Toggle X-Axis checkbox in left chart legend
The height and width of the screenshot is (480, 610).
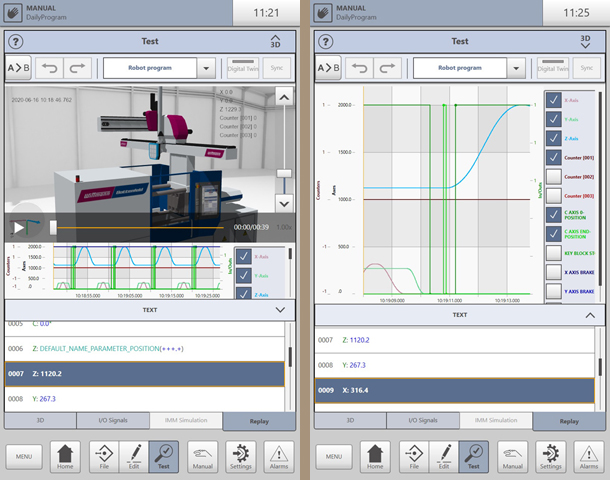click(244, 256)
